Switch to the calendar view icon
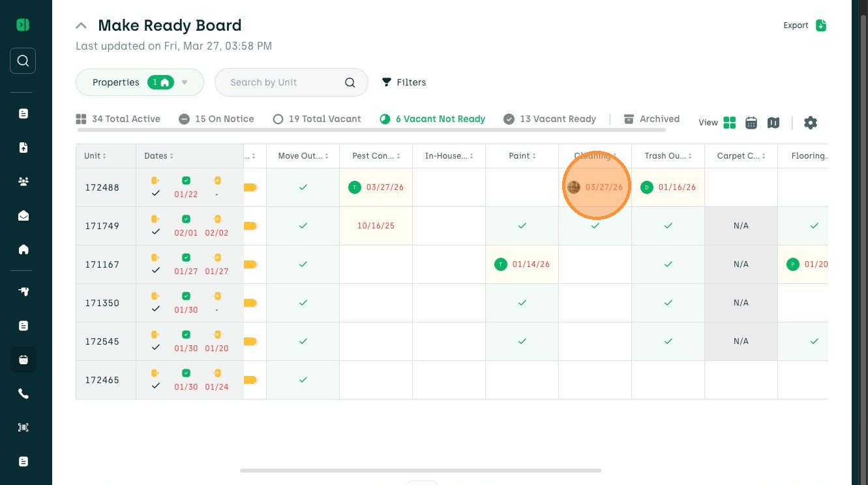Screen dimensions: 868x485 click(x=751, y=123)
